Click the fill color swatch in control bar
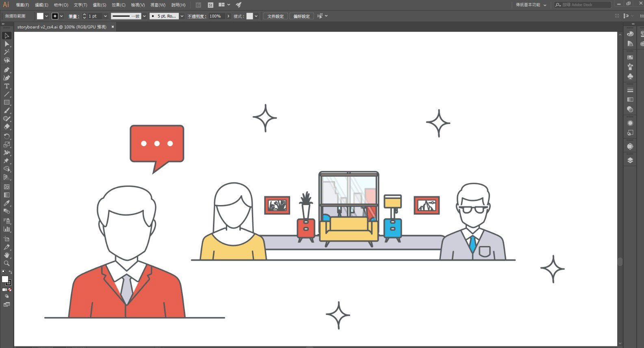The image size is (644, 348). tap(40, 16)
